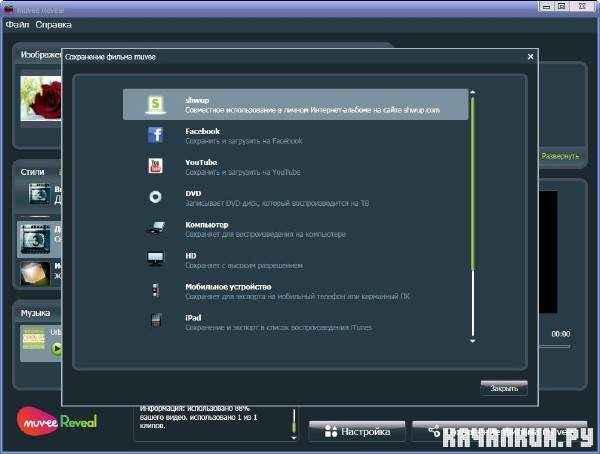Close the save muvee dialog
Image resolution: width=600 pixels, height=454 pixels.
click(x=530, y=57)
